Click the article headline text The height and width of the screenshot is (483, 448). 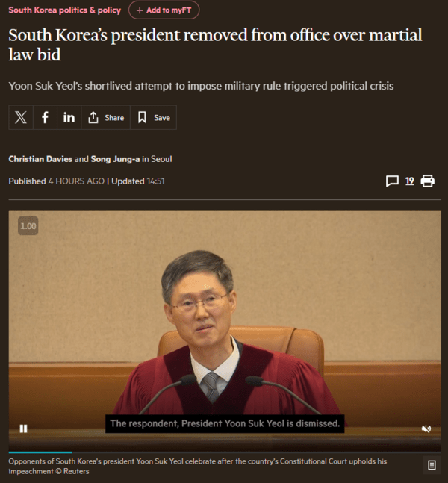pyautogui.click(x=215, y=45)
